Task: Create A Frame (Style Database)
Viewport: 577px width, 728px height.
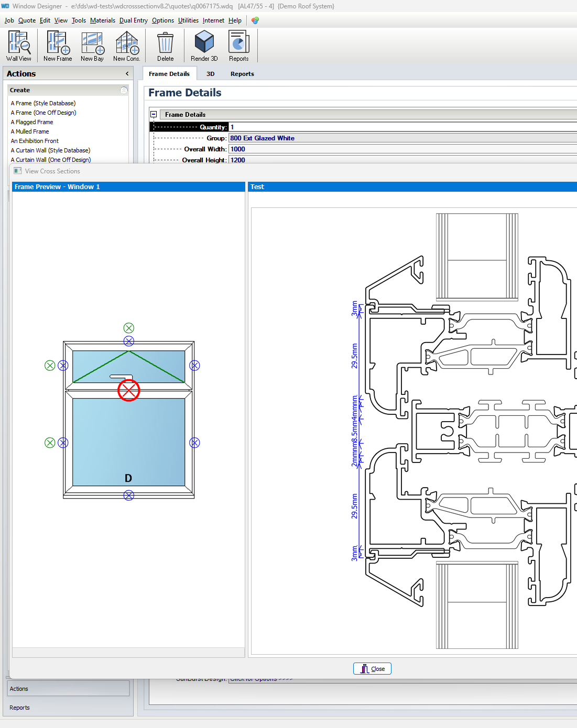Action: point(43,103)
